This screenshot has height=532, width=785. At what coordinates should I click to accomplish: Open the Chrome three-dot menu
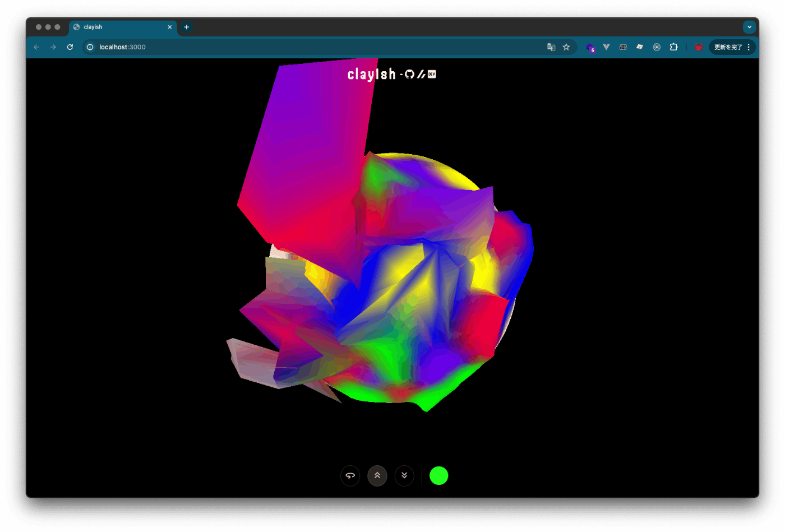tap(749, 47)
